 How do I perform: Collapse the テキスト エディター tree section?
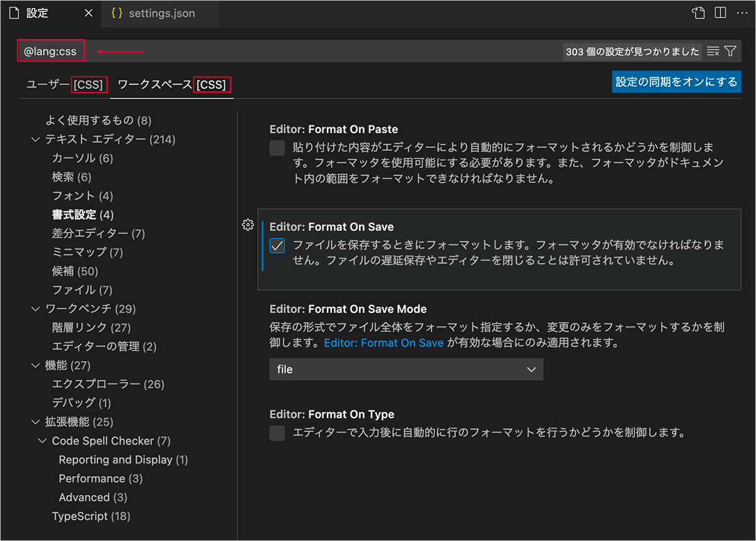(35, 139)
